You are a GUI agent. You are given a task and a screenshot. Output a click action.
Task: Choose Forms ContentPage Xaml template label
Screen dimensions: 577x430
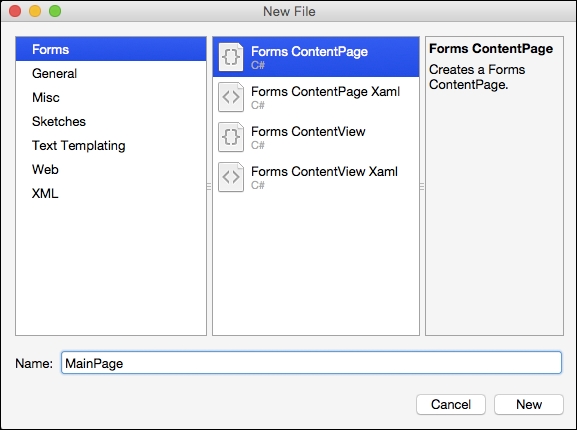point(325,92)
